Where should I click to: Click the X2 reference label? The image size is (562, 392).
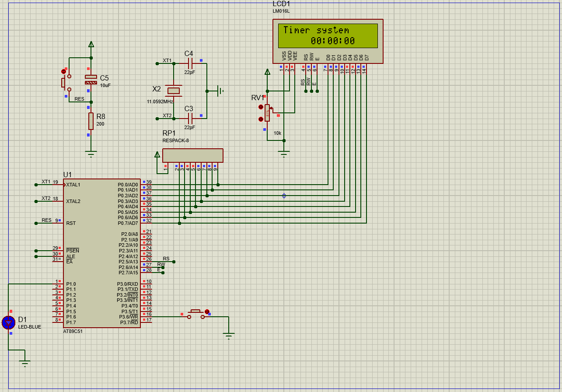pos(157,89)
